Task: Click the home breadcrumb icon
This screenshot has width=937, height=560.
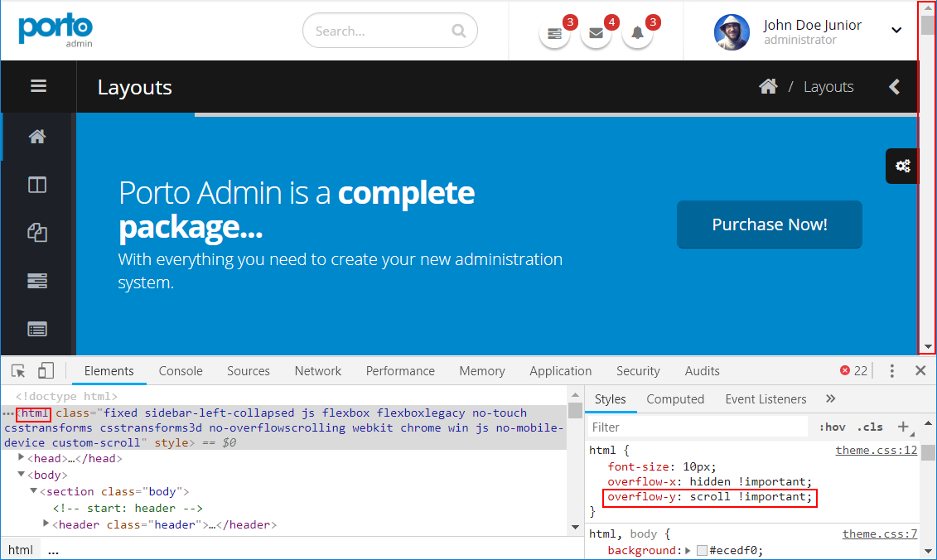Action: tap(768, 87)
